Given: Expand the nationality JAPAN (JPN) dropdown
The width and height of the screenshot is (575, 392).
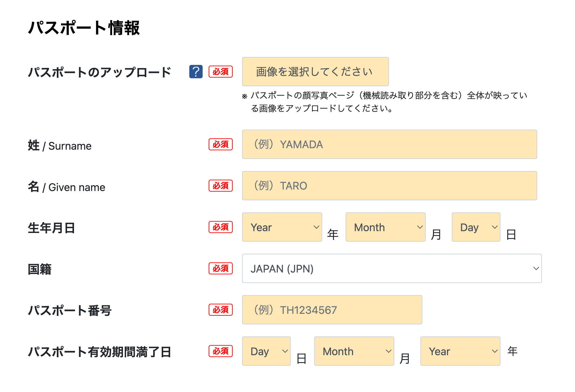Looking at the screenshot, I should click(392, 269).
